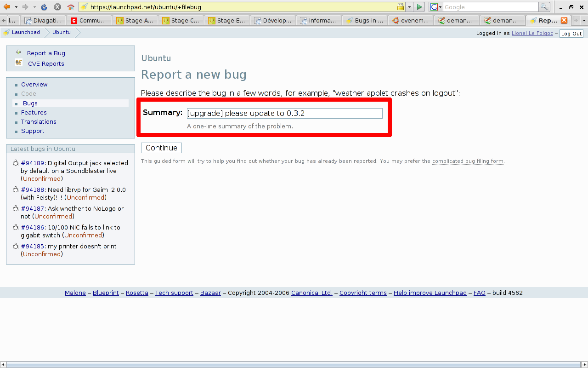Image resolution: width=588 pixels, height=368 pixels.
Task: Click the Stop loading icon
Action: point(57,7)
